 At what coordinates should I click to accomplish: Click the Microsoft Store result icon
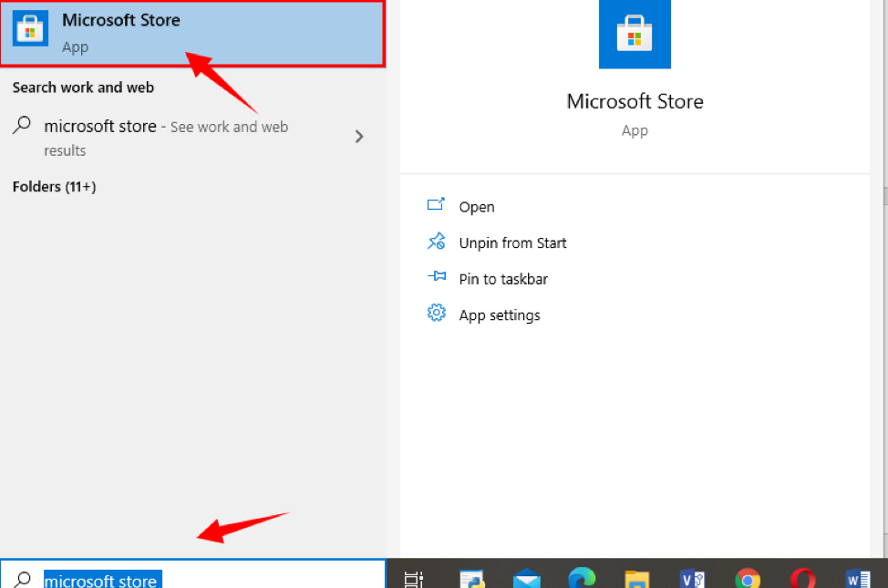tap(30, 27)
